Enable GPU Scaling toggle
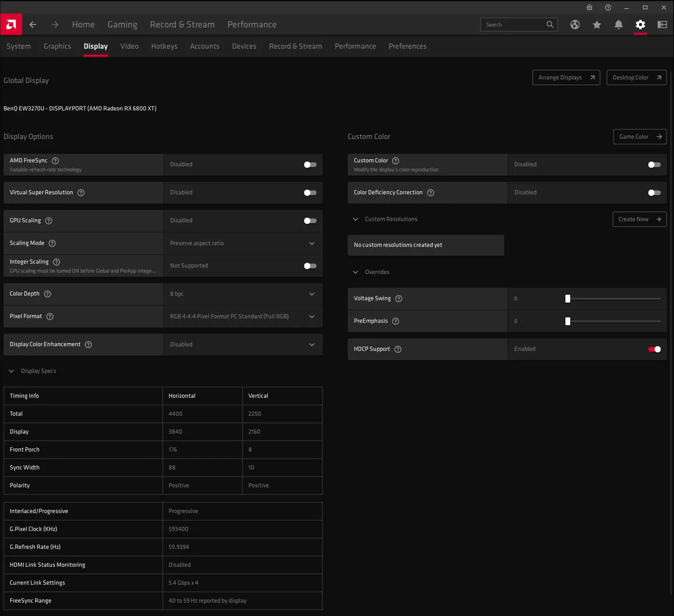Screen dimensions: 674x616 [x=310, y=221]
